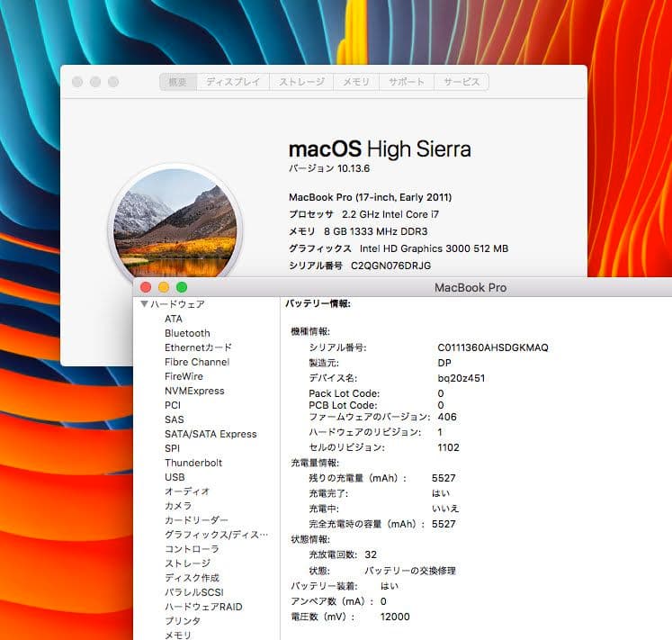
Task: Select Thunderbolt in the sidebar
Action: click(x=193, y=463)
